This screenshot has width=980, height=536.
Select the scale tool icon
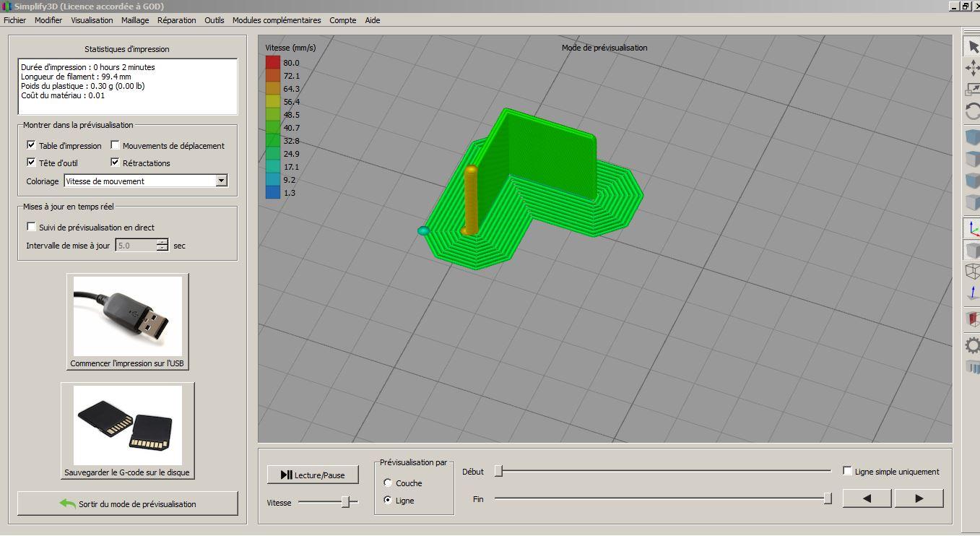(x=973, y=90)
